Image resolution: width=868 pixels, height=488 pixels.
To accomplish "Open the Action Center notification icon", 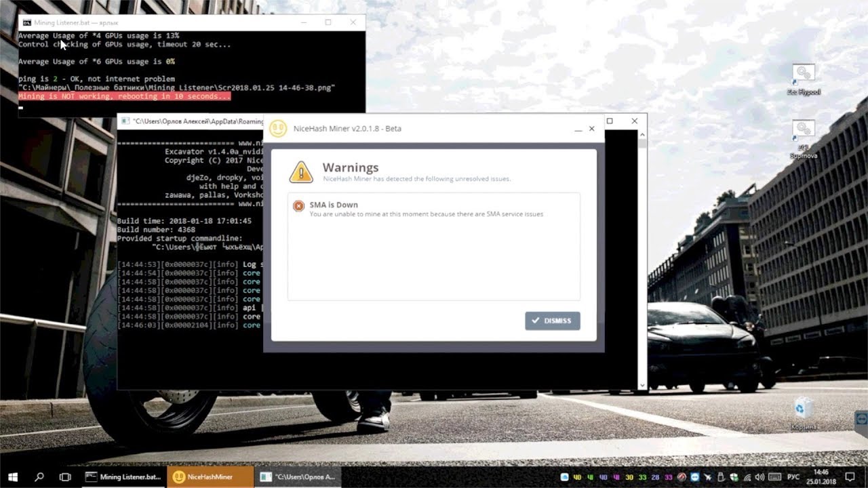I will pos(850,477).
